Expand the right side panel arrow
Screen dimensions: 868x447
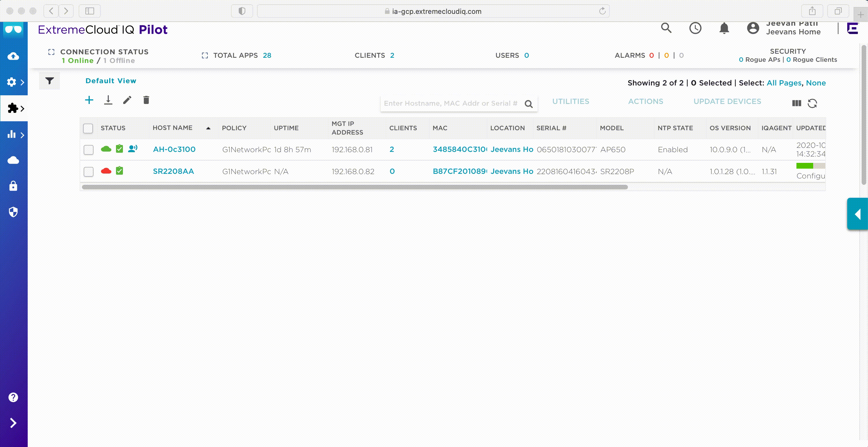[x=857, y=214]
